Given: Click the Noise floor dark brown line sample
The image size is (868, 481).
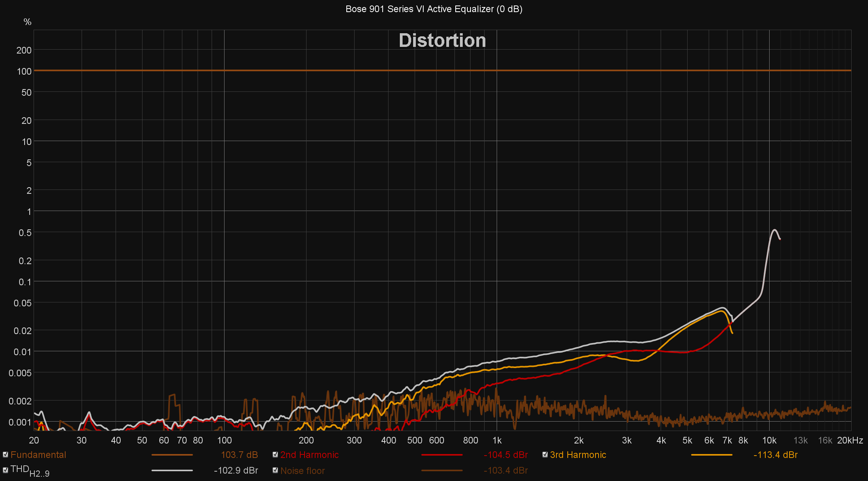Looking at the screenshot, I should [442, 470].
